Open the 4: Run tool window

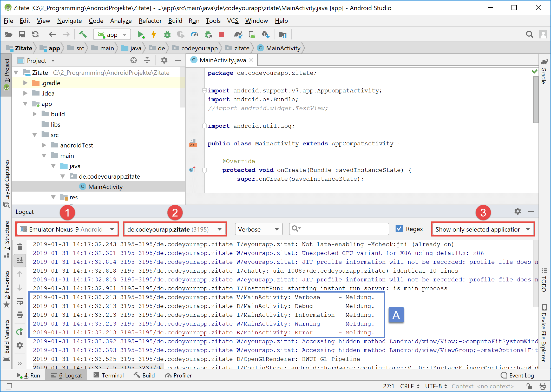(x=28, y=375)
